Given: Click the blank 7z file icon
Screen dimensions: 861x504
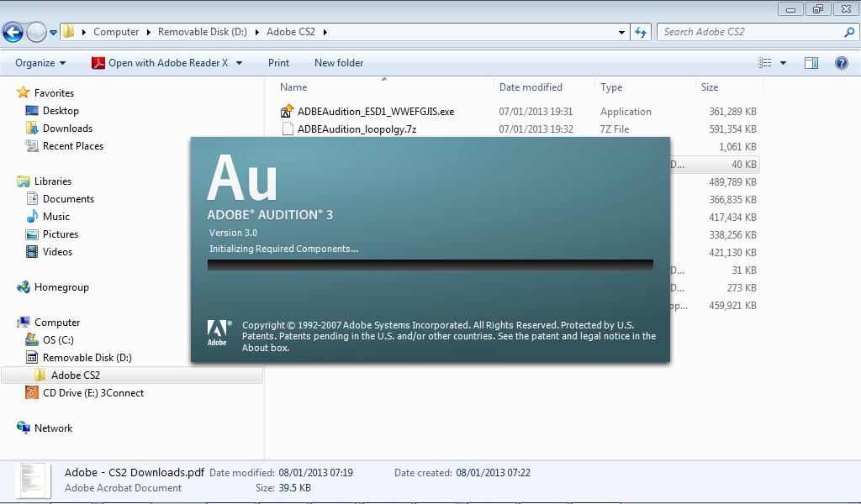Looking at the screenshot, I should (x=288, y=129).
